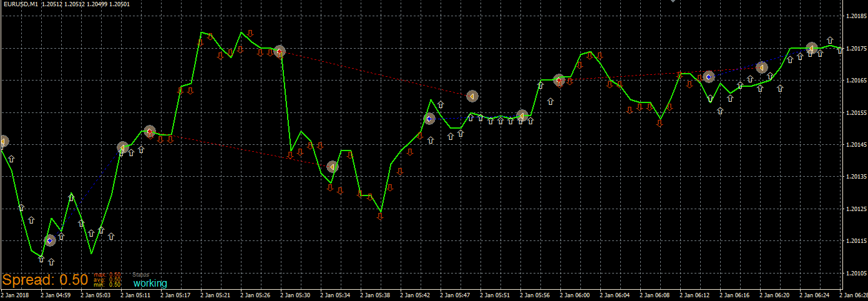Image resolution: width=868 pixels, height=301 pixels.
Task: Select the orange close marker at 1.20145 near 05:11
Action: (x=123, y=147)
